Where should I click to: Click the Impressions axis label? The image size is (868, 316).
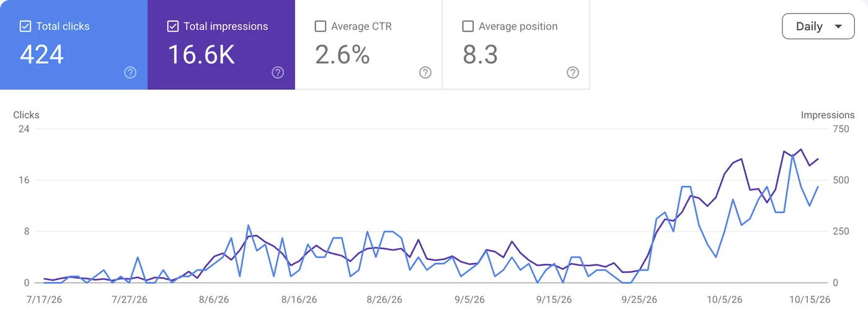(828, 115)
